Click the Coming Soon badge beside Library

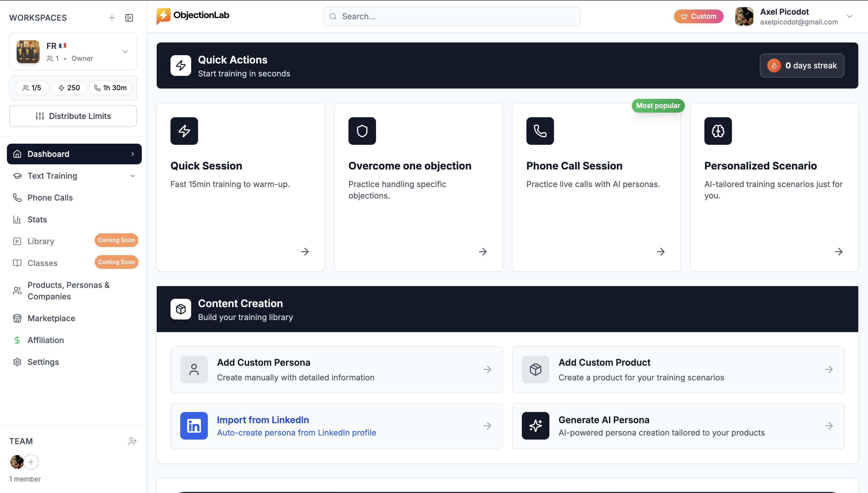[x=116, y=240]
